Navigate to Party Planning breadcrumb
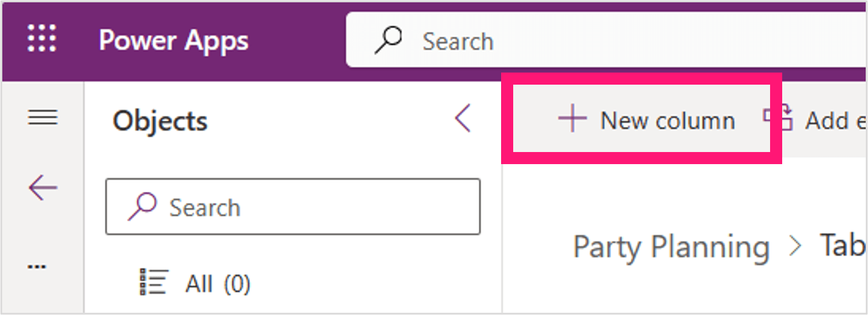Image resolution: width=868 pixels, height=315 pixels. [x=672, y=247]
